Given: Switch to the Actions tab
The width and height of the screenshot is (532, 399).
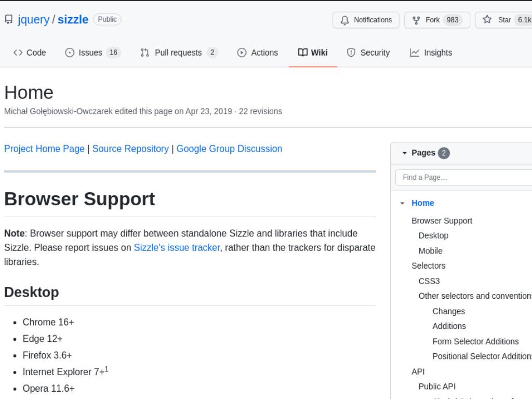Looking at the screenshot, I should click(258, 52).
